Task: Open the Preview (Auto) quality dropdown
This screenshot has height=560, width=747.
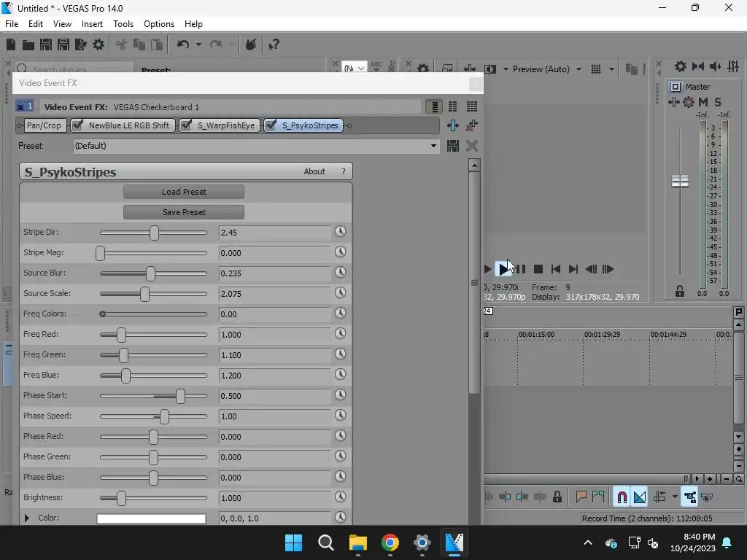Action: pyautogui.click(x=578, y=69)
